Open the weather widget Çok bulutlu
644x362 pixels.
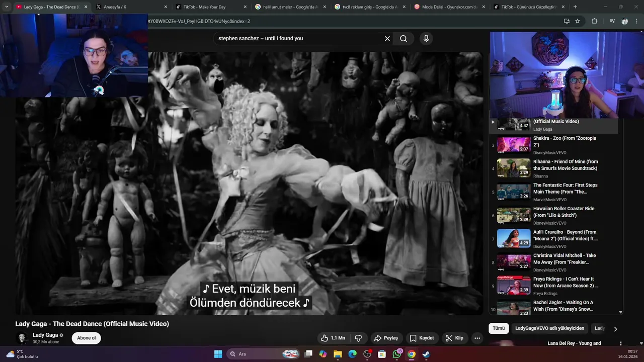[x=22, y=354]
